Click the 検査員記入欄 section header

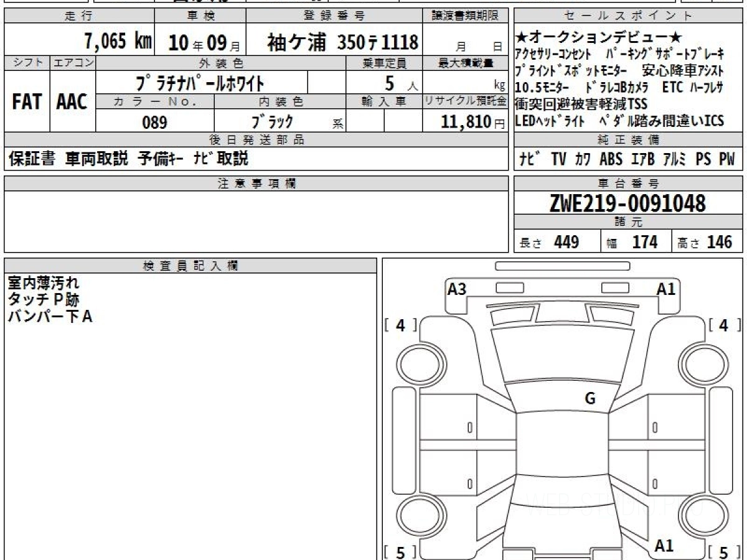click(190, 266)
